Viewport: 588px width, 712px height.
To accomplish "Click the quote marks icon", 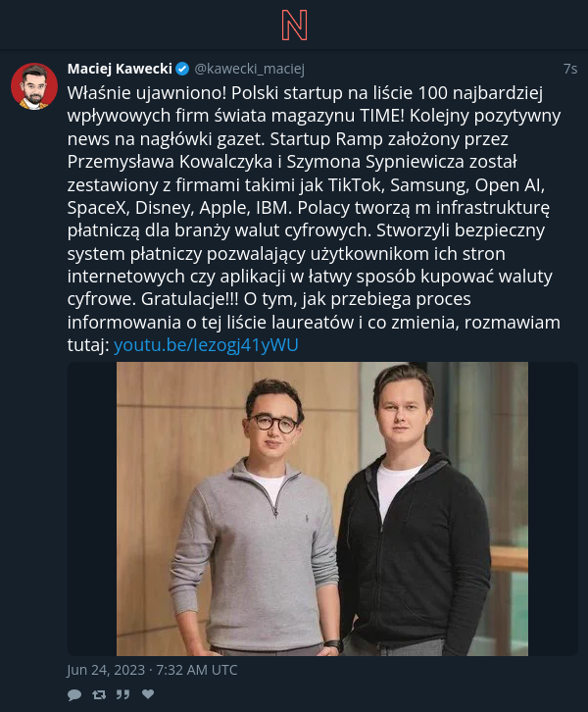I will tap(122, 694).
